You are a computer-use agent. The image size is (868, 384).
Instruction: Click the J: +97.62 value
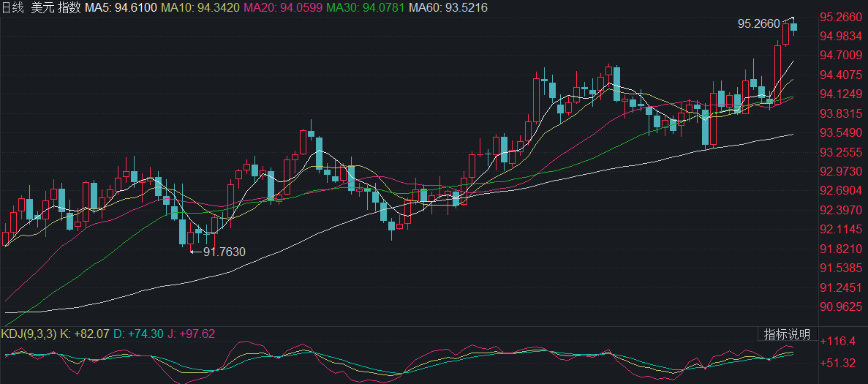(x=190, y=334)
